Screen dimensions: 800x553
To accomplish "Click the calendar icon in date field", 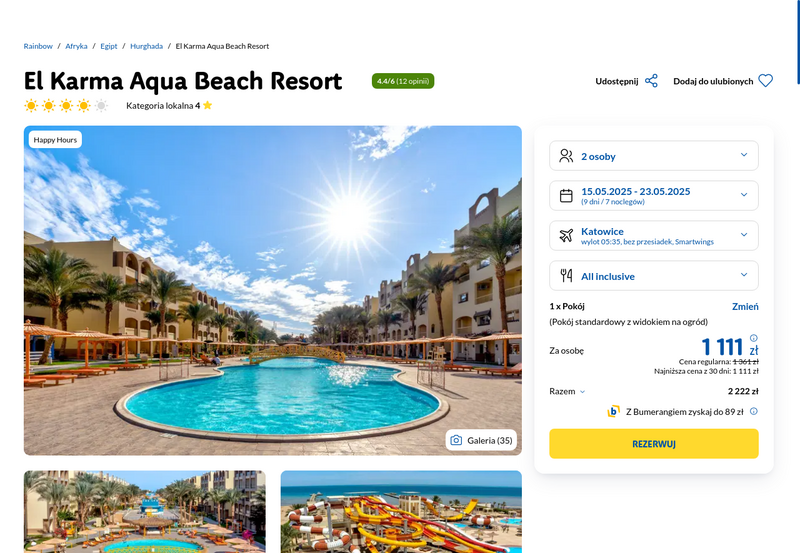I will [x=566, y=195].
